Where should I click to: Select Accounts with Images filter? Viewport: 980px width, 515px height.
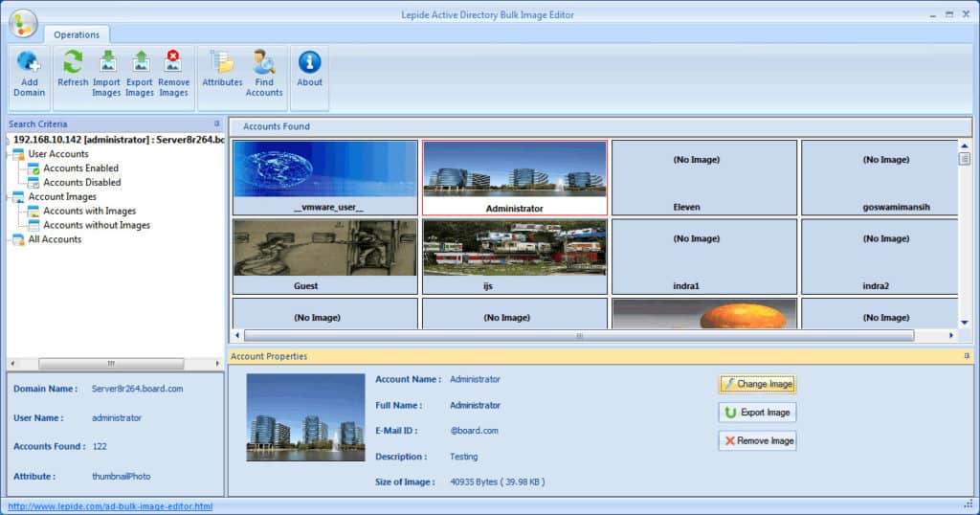[89, 212]
